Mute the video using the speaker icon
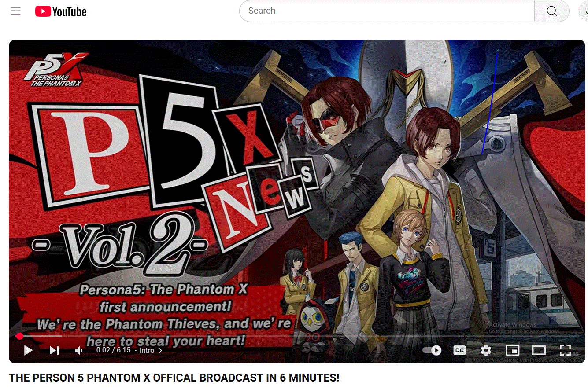Screen dimensions: 588x389 [79, 350]
